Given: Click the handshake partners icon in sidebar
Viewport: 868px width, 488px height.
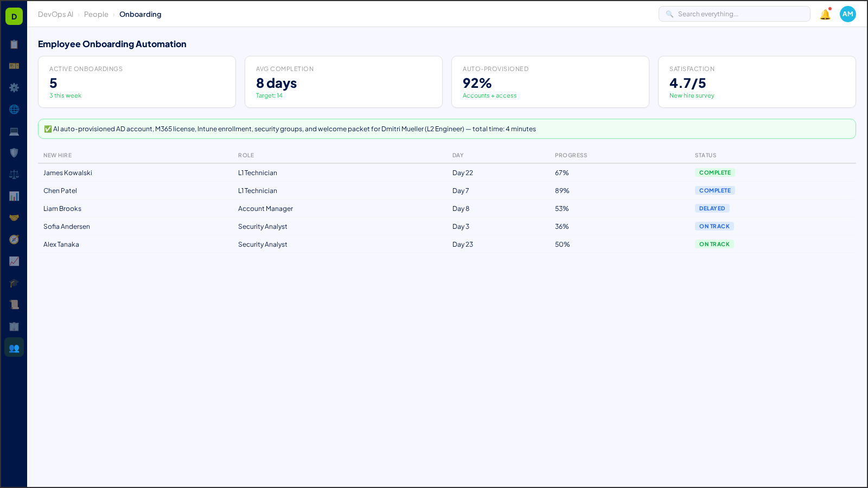Looking at the screenshot, I should click(x=14, y=217).
